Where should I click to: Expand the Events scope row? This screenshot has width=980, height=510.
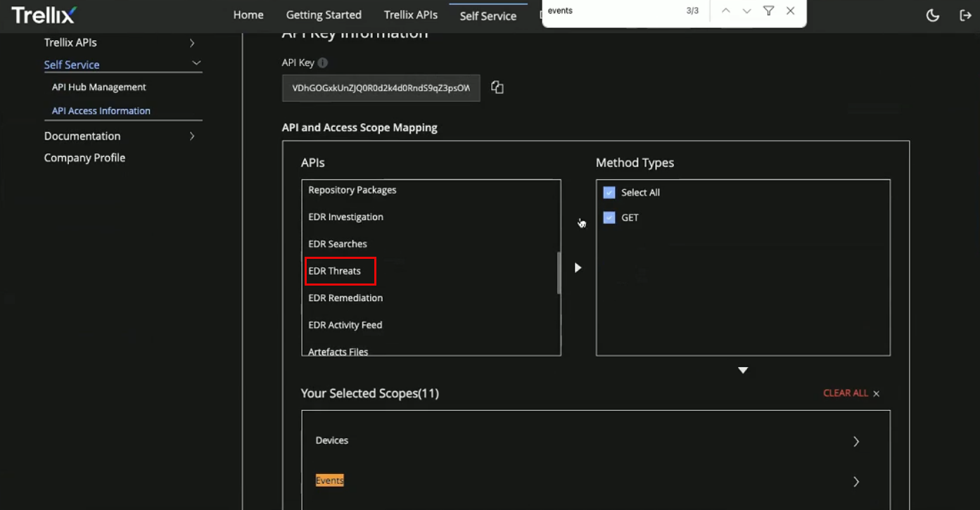tap(856, 482)
